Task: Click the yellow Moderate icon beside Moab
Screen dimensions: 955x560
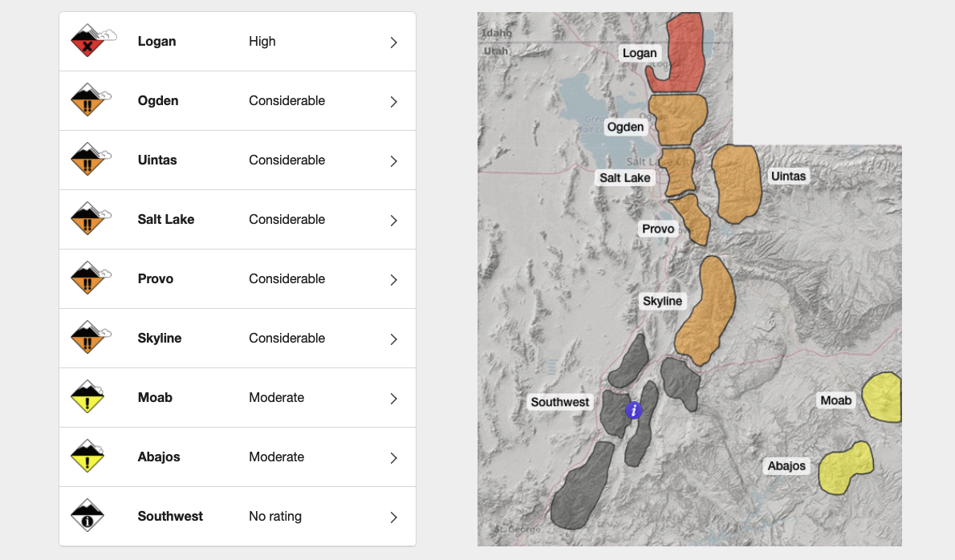Action: (x=87, y=398)
